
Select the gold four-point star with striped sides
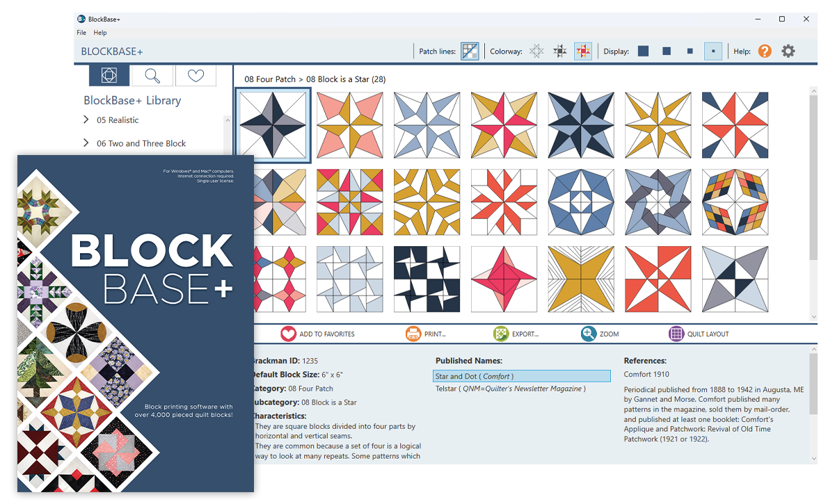pyautogui.click(x=582, y=279)
